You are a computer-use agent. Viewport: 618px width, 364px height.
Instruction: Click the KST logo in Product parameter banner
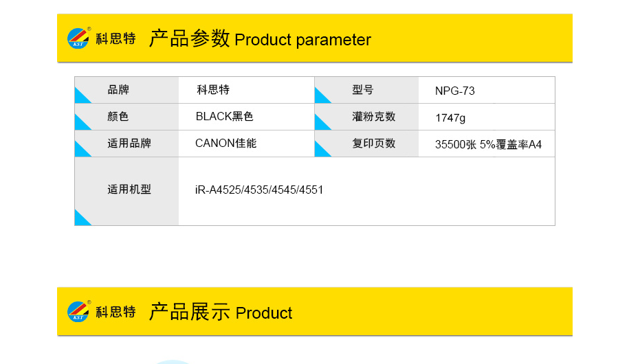pos(78,38)
